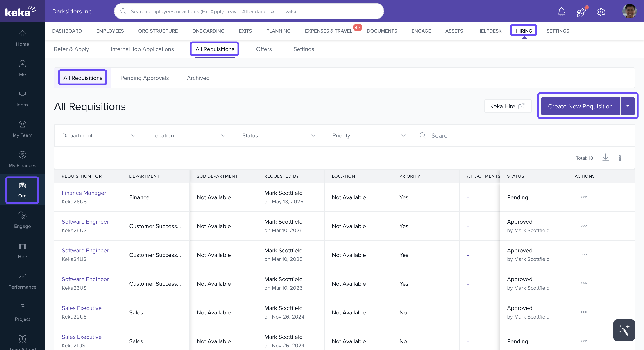Click the magic wand assistant button
644x350 pixels.
(x=624, y=330)
